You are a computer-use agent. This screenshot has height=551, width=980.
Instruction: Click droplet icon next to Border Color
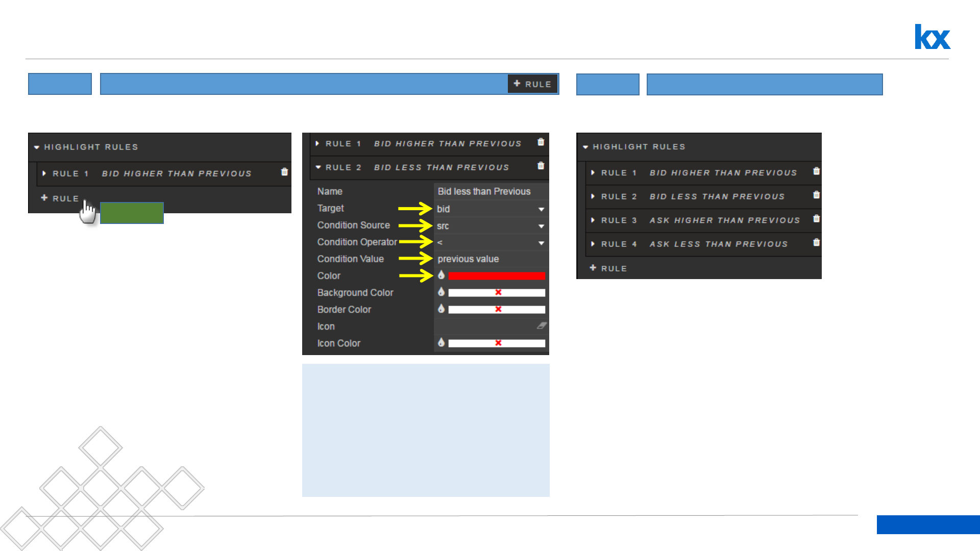click(441, 309)
